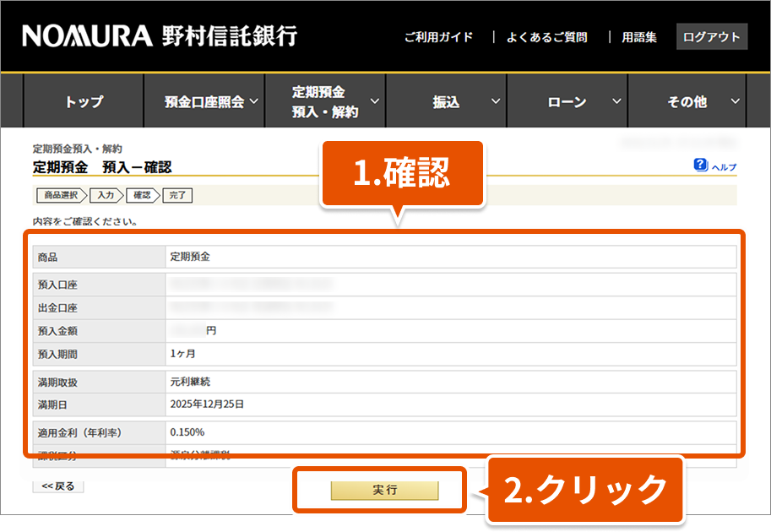Open the よくあるご質問 FAQ link

click(x=546, y=37)
